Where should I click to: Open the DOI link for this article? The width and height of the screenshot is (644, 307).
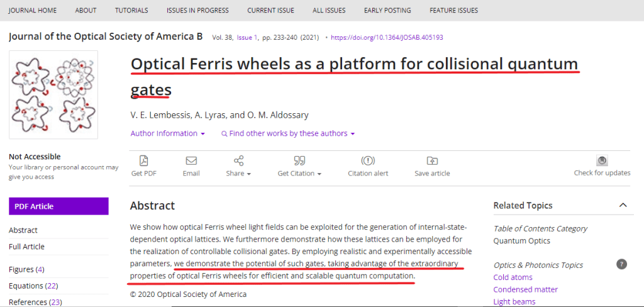pyautogui.click(x=387, y=38)
